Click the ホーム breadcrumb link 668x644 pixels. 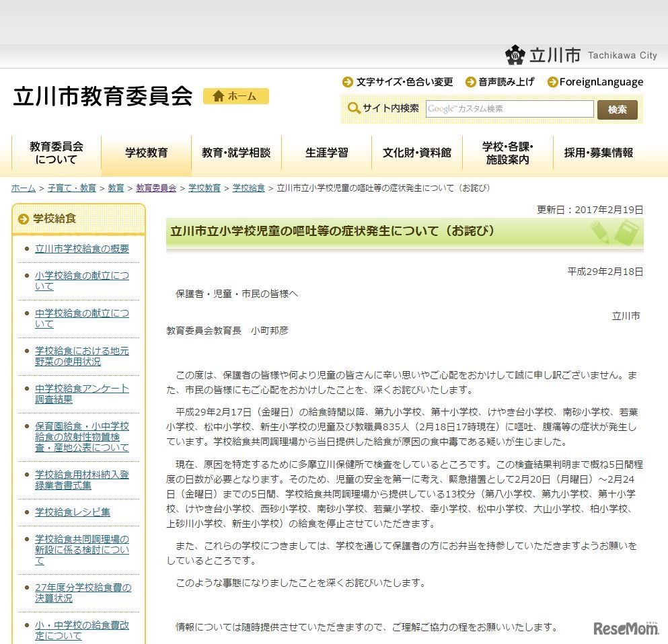pyautogui.click(x=23, y=188)
